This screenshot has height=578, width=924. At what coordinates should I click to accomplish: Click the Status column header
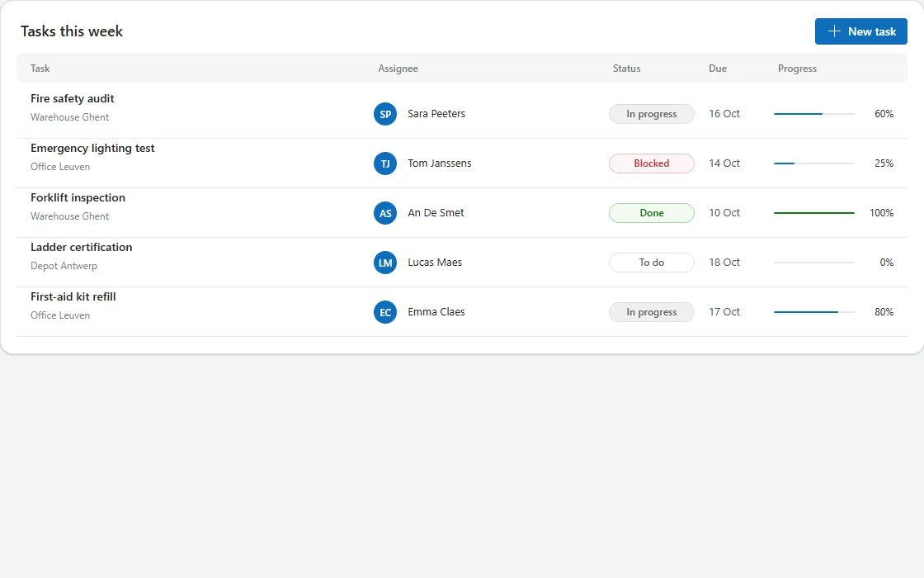click(x=626, y=69)
